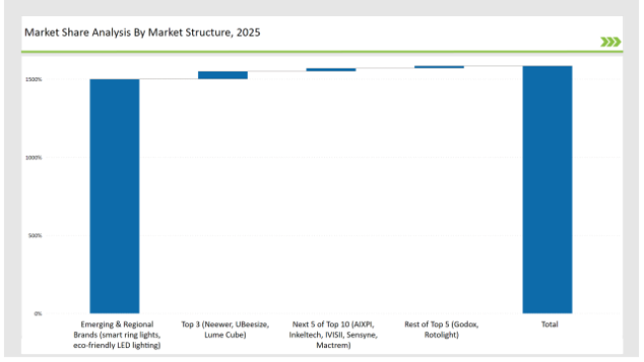Click the 'Top 3 (Neewer, UBeesize, Lume Cube)' label

coord(225,329)
